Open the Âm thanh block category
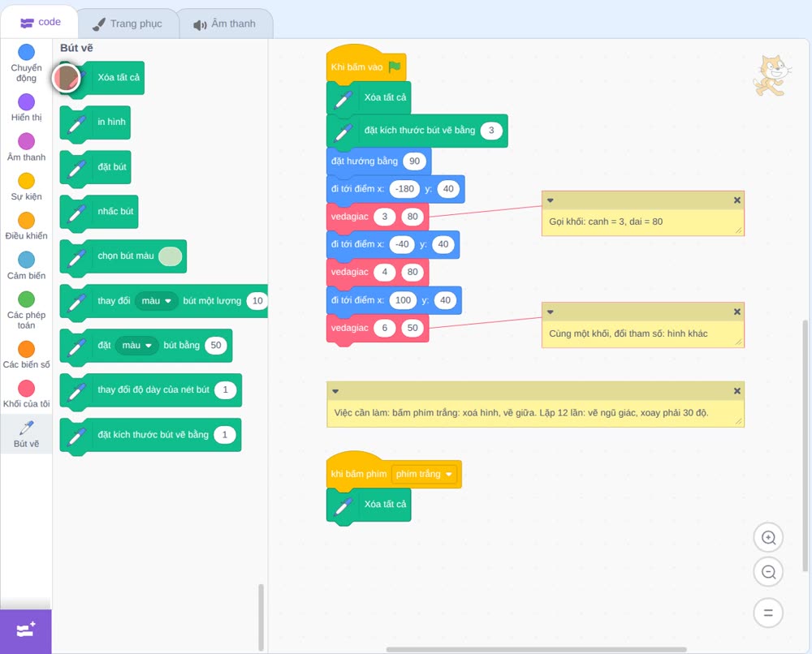Viewport: 812px width, 654px height. click(27, 147)
